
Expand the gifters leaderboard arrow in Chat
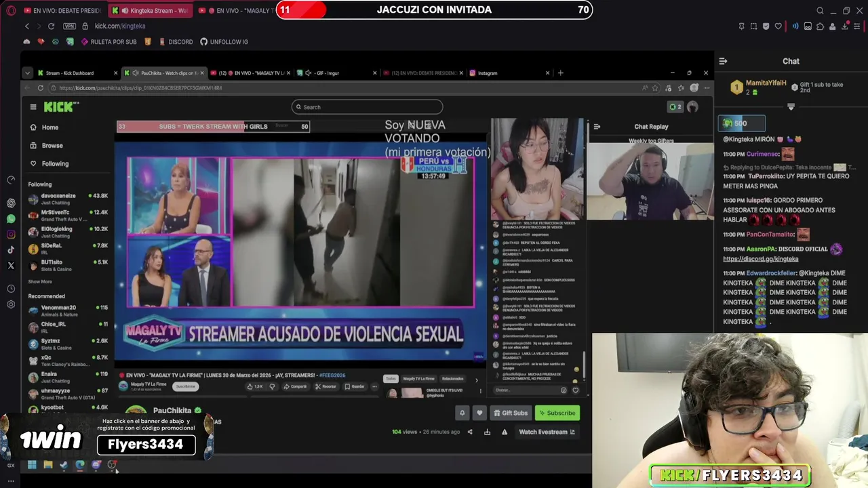[791, 107]
